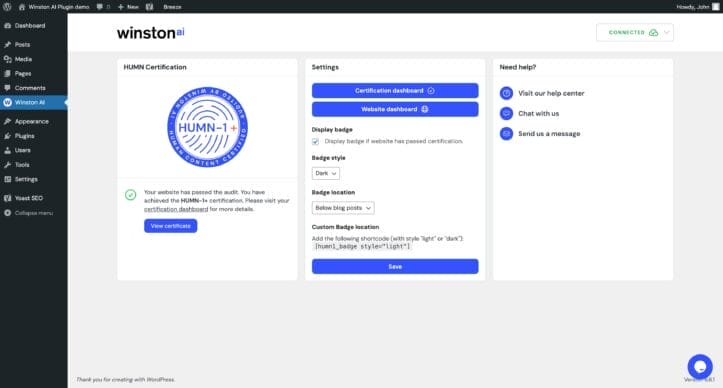723x388 pixels.
Task: Click the Need help? panel heading
Action: (x=518, y=67)
